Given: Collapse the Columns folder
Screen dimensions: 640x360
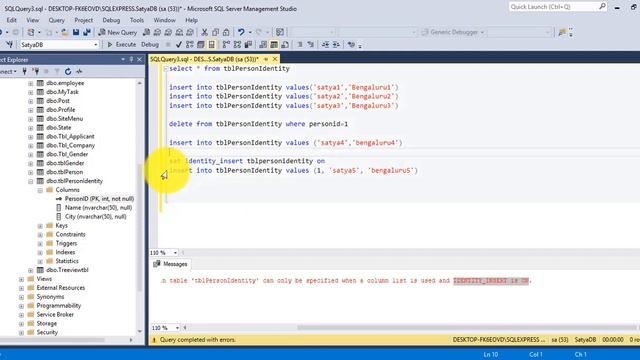Looking at the screenshot, I should point(40,190).
